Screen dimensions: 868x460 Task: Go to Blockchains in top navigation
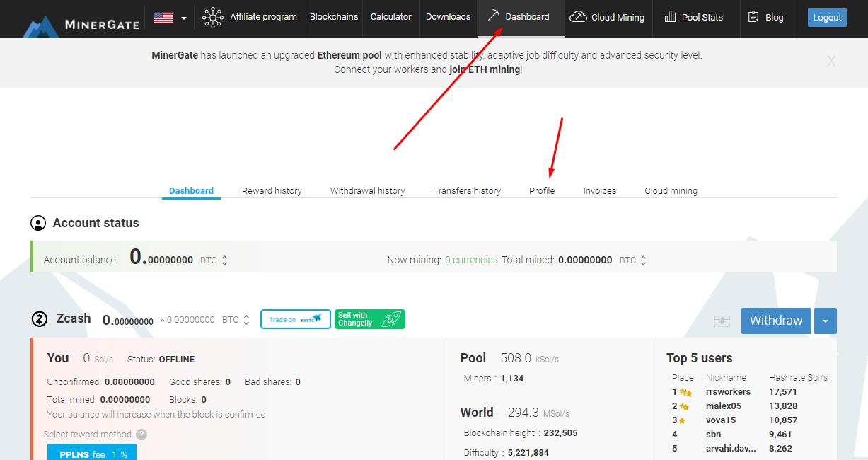(334, 17)
